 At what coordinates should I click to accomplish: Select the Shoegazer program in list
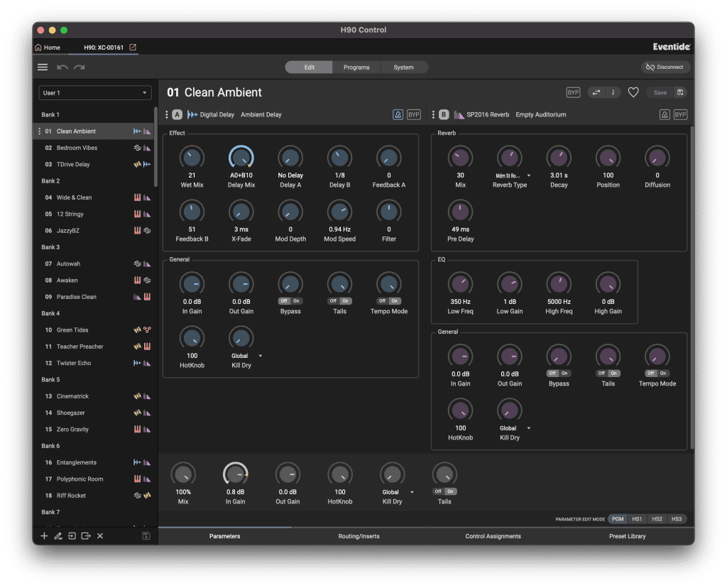[x=72, y=413]
